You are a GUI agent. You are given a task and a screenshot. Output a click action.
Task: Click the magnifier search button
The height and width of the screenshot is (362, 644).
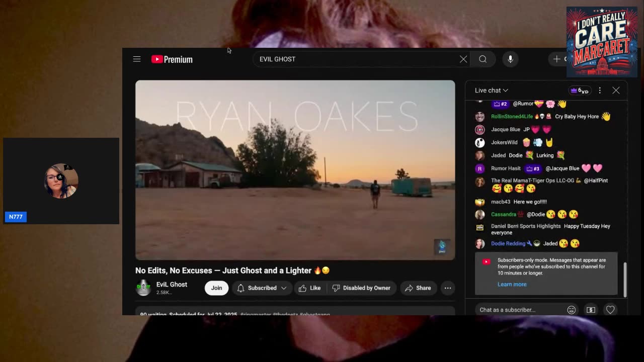(482, 59)
